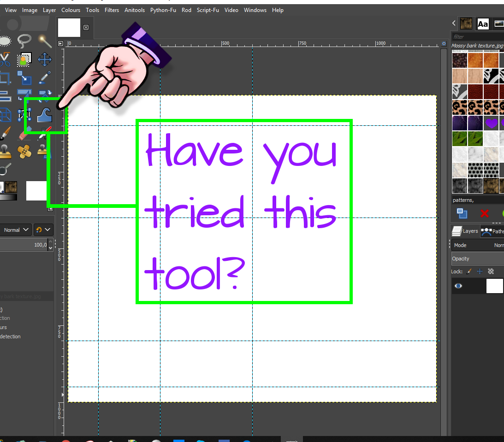Click the patterns filter field
Image resolution: width=504 pixels, height=442 pixels.
[x=478, y=36]
